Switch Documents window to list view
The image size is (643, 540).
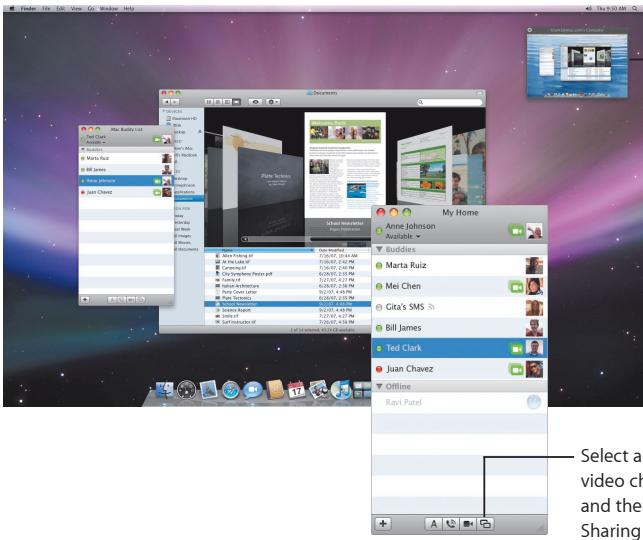218,102
